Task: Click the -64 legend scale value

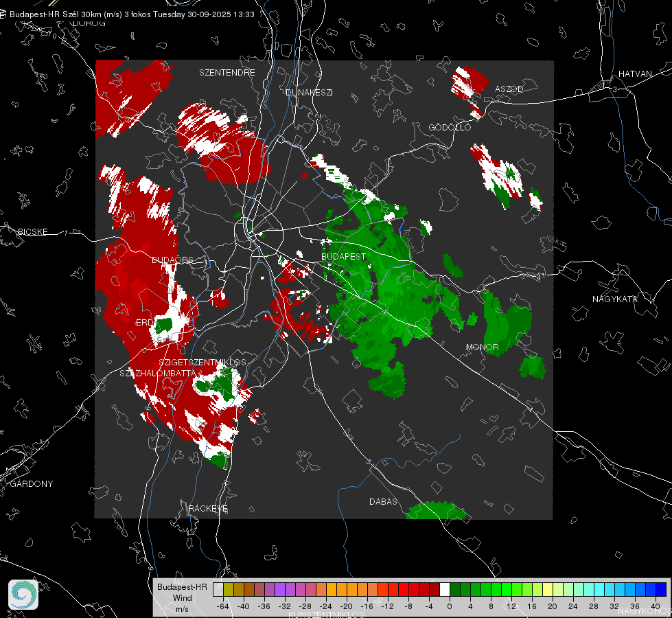Action: coord(223,606)
